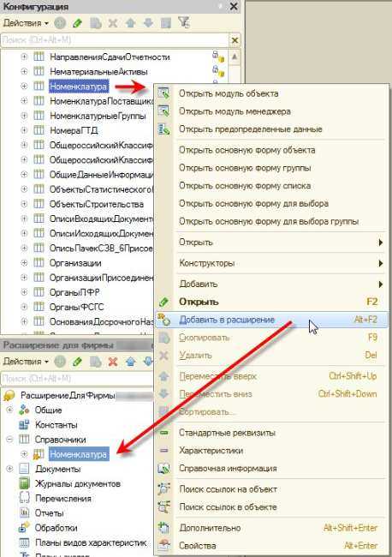Choose Свойства in context menu
Viewport: 392px width, 557px height.
[x=271, y=545]
